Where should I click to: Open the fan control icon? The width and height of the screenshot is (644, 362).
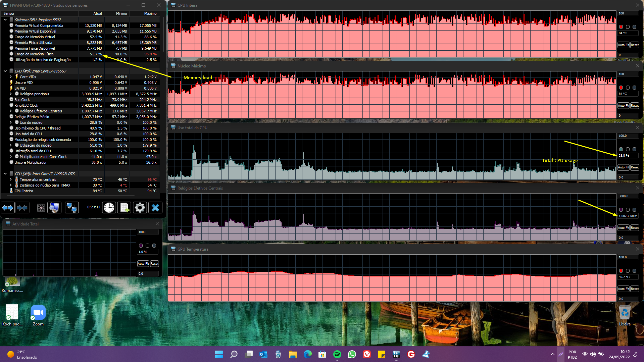(x=41, y=208)
